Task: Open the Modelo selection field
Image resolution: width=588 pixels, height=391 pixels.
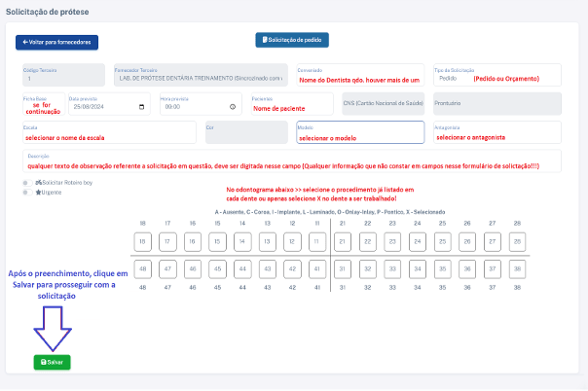Action: point(360,132)
